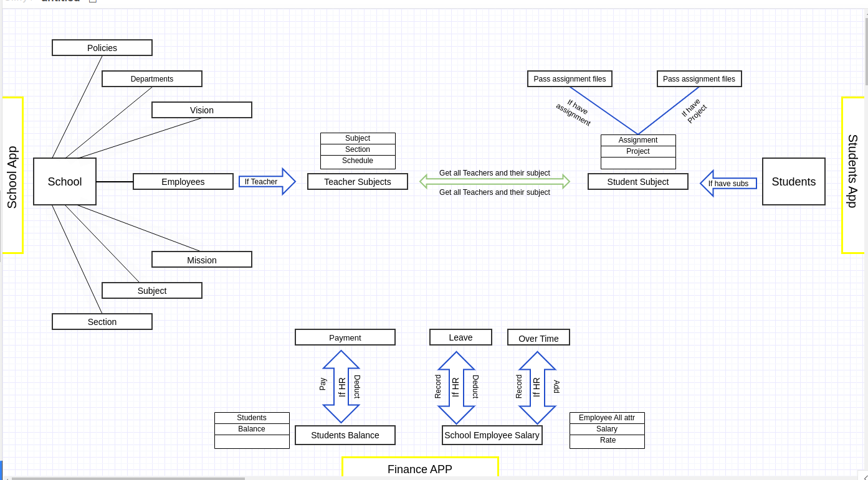Click the Teacher Subjects box

(357, 181)
